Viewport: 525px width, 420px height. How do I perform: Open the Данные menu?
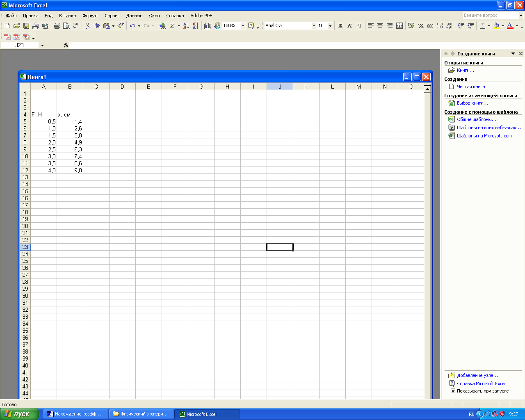click(x=135, y=16)
